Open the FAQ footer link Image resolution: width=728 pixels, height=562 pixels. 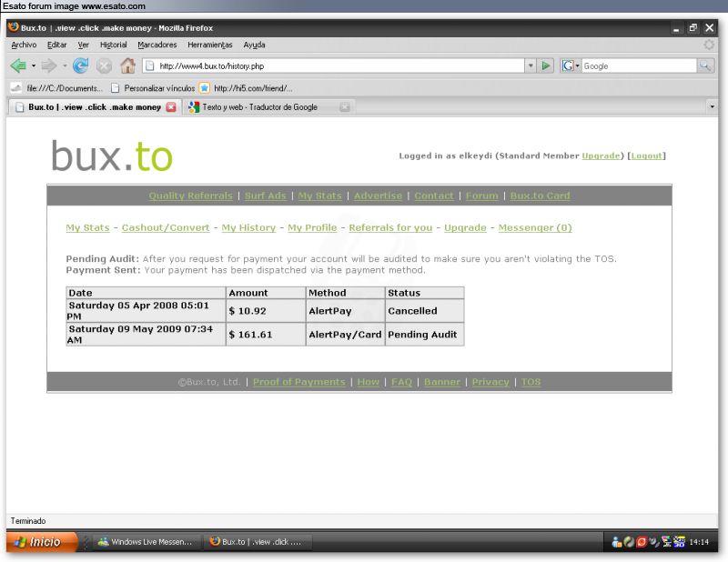click(401, 381)
